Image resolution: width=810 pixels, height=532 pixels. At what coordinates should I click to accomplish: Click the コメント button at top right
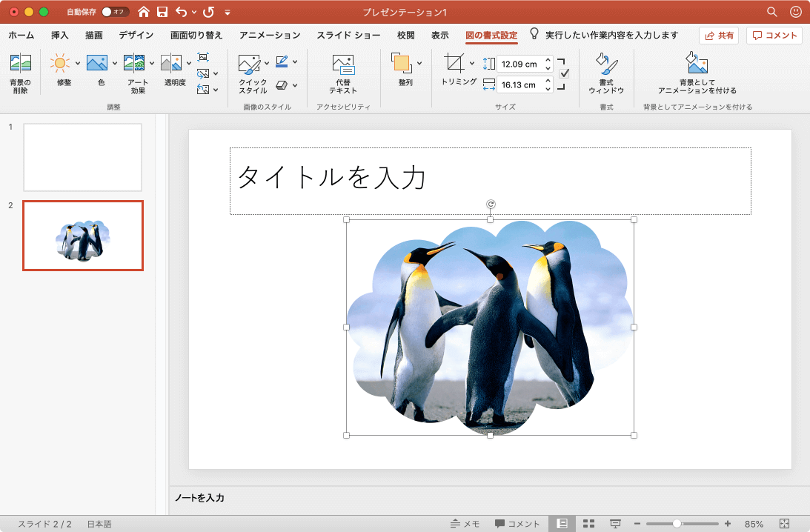(x=774, y=36)
